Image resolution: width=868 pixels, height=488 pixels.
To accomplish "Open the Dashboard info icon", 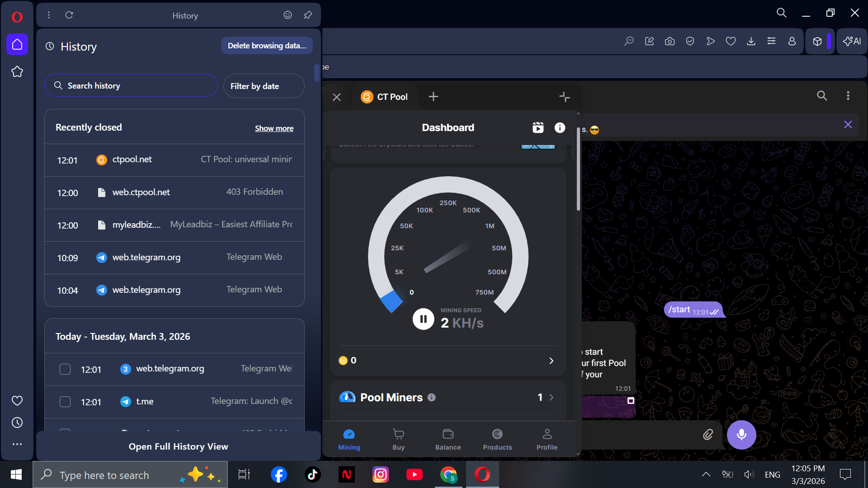I will pos(560,128).
